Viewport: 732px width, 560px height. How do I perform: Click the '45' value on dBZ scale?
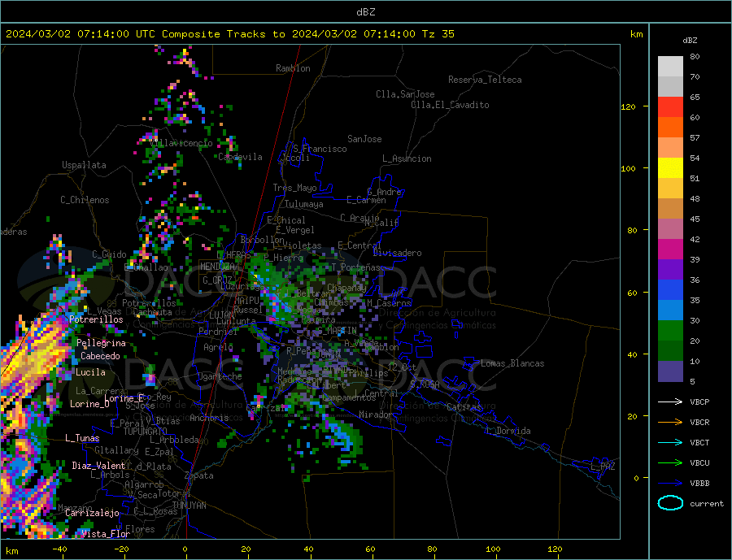tap(695, 219)
